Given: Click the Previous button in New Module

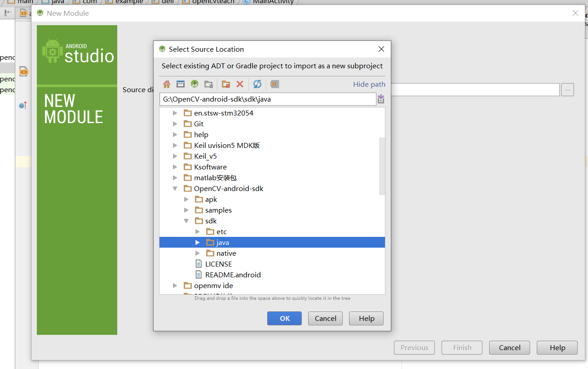Looking at the screenshot, I should pyautogui.click(x=414, y=347).
